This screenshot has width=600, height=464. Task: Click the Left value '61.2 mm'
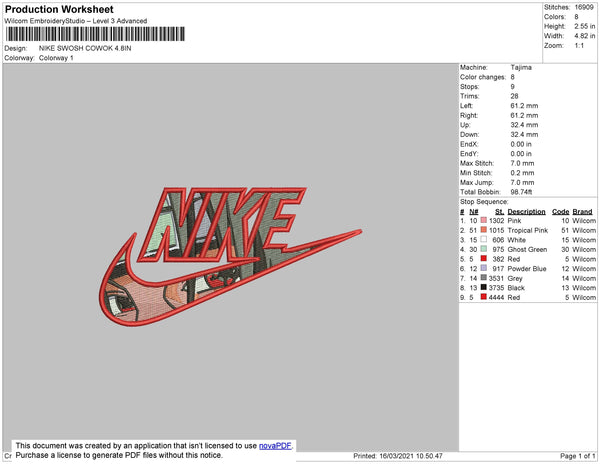click(524, 106)
